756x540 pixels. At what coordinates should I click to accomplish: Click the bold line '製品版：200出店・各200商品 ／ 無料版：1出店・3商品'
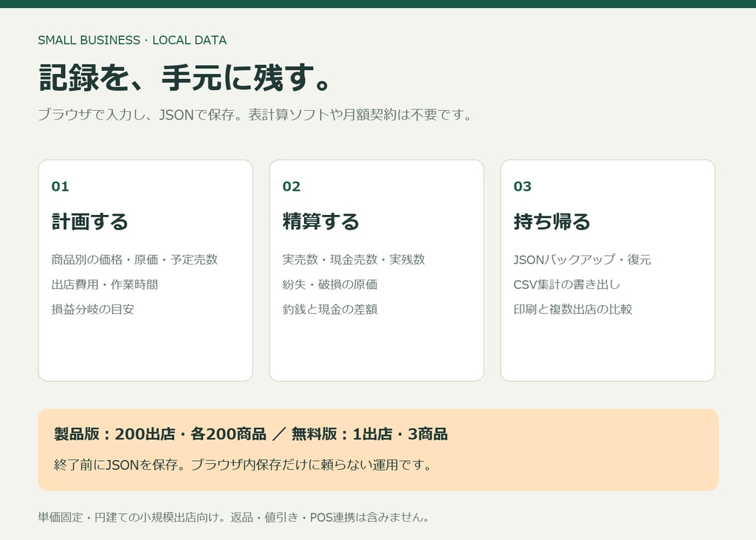251,434
